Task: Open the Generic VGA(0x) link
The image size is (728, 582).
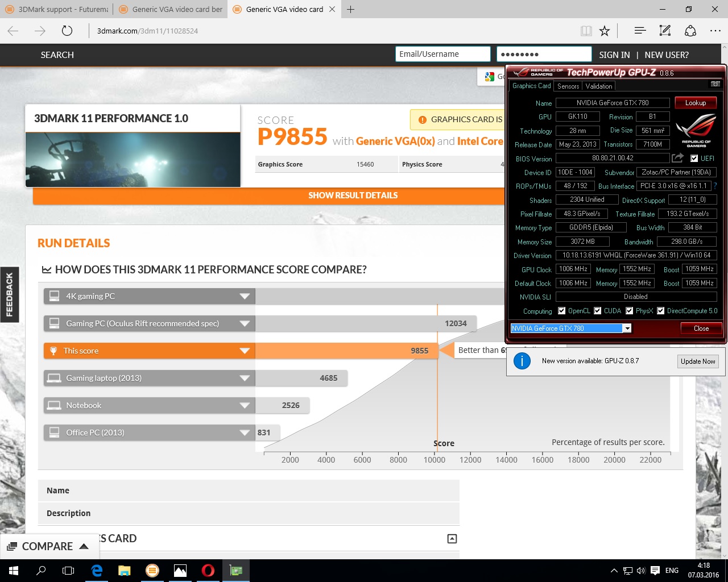Action: (x=395, y=141)
